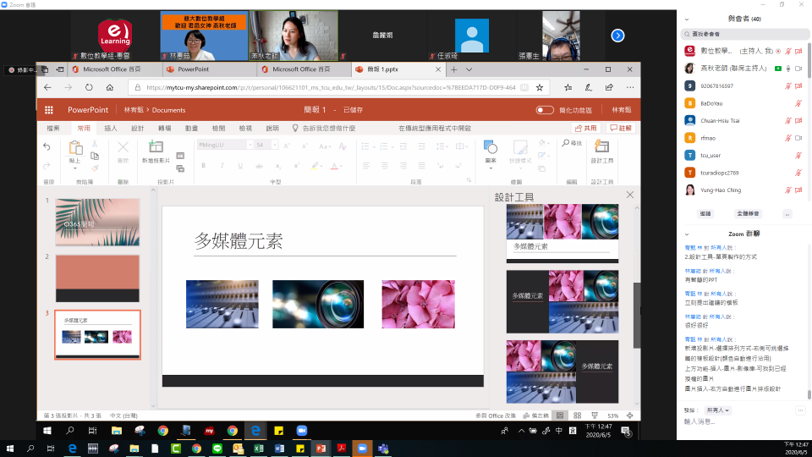Click the 全體靜音 mute all button

pos(748,213)
